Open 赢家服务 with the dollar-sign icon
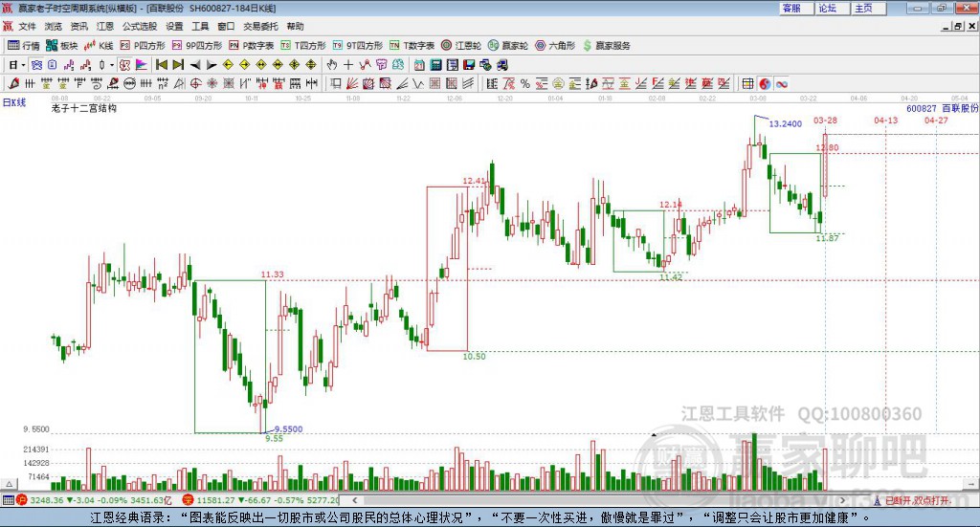Screen dimensions: 980x527 click(606, 46)
